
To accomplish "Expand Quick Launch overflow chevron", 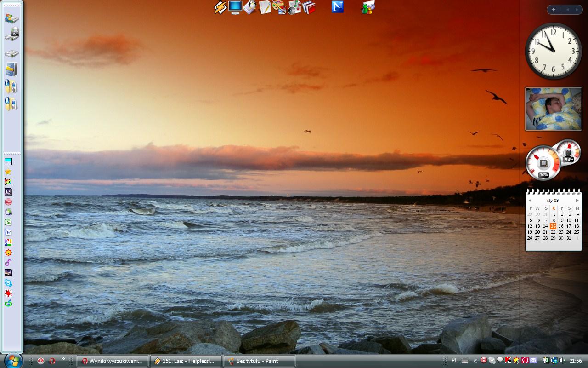I will 63,359.
